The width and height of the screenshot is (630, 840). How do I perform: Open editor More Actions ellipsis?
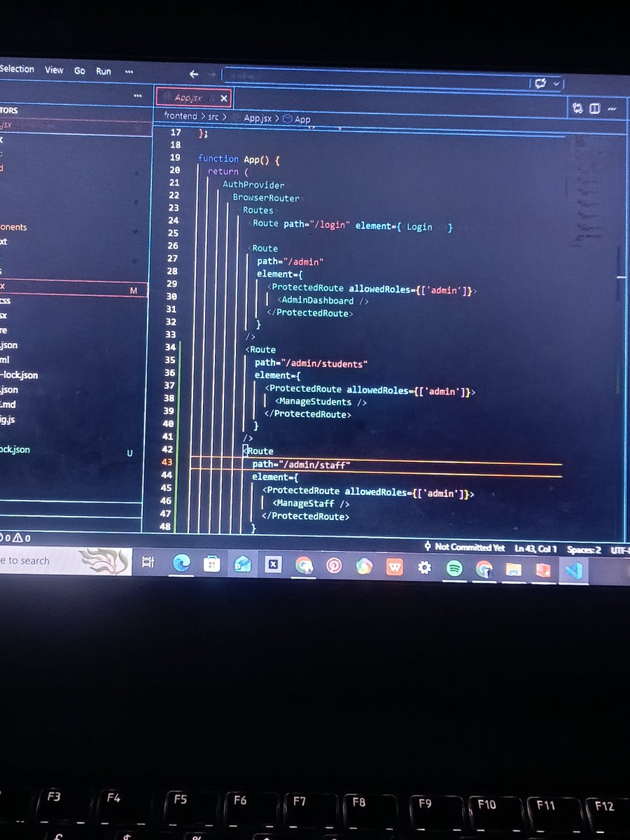click(613, 109)
